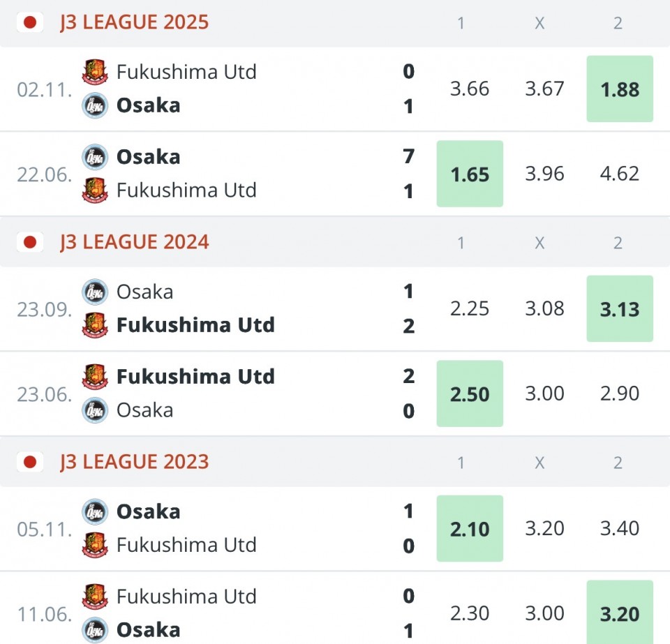Click Fukushima Utd crest in 23.09. match
The image size is (670, 644).
click(95, 325)
